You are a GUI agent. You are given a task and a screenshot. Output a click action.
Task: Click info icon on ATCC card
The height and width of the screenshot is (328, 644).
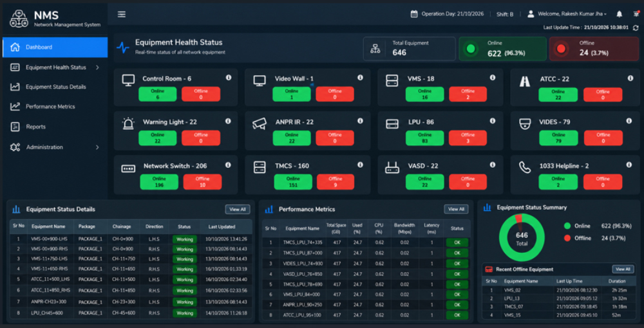point(630,78)
